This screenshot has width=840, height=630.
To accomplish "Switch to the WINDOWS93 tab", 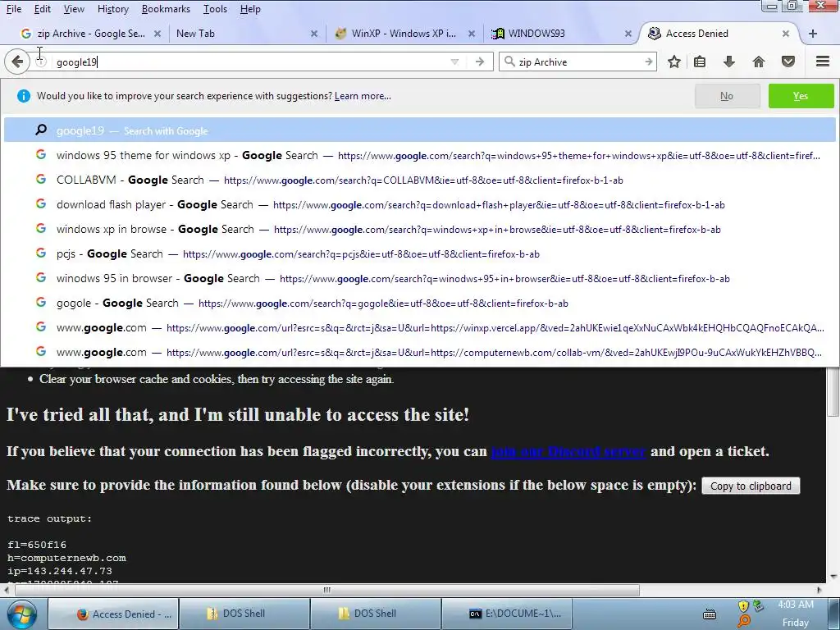I will point(560,33).
